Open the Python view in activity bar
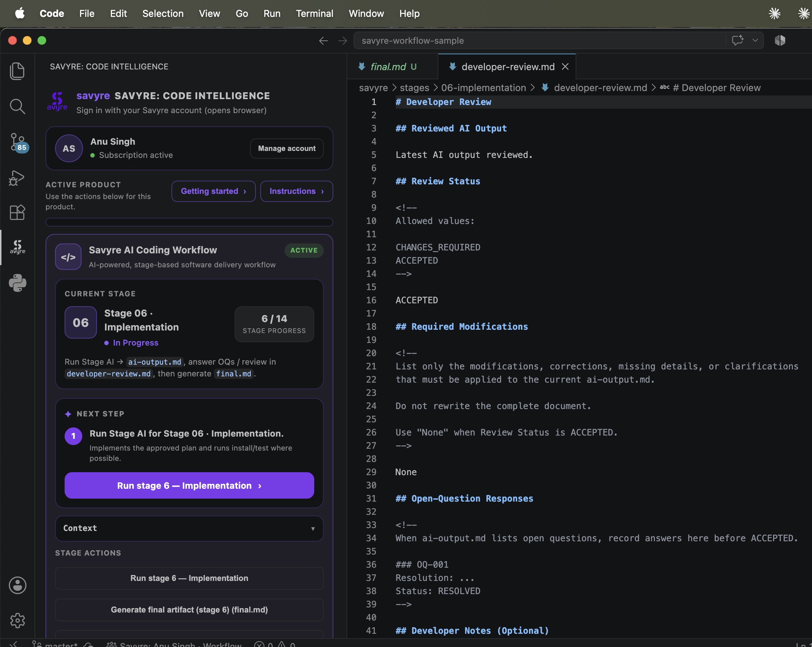812x647 pixels. tap(17, 283)
